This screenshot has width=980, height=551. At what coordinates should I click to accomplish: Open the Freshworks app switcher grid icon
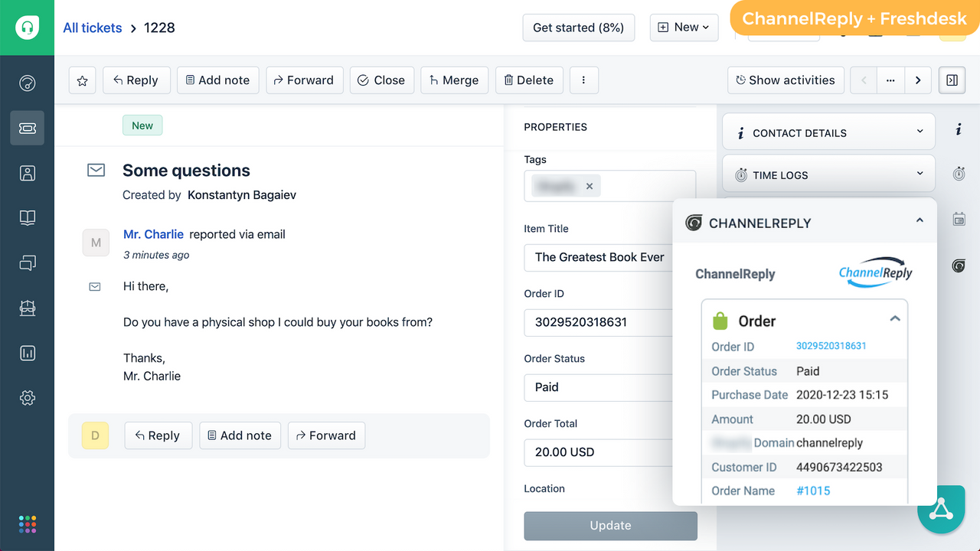[x=28, y=523]
